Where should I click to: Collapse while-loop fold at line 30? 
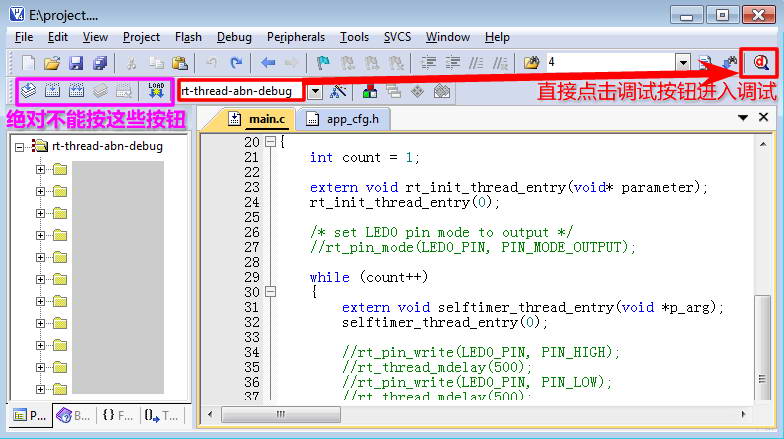pyautogui.click(x=270, y=292)
